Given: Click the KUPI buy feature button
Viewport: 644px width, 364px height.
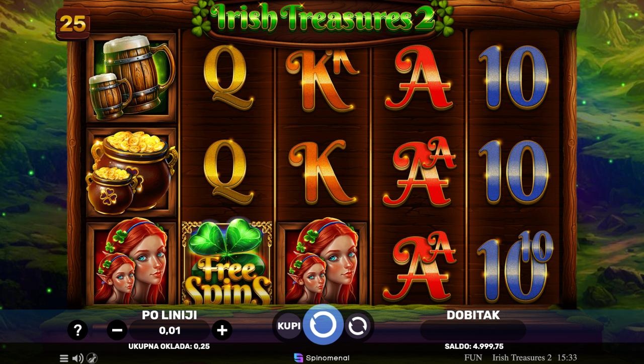Looking at the screenshot, I should (x=289, y=325).
